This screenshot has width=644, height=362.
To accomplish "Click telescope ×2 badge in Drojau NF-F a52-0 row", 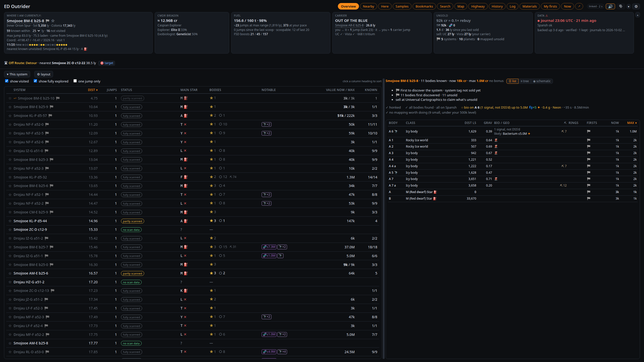I will click(x=266, y=124).
